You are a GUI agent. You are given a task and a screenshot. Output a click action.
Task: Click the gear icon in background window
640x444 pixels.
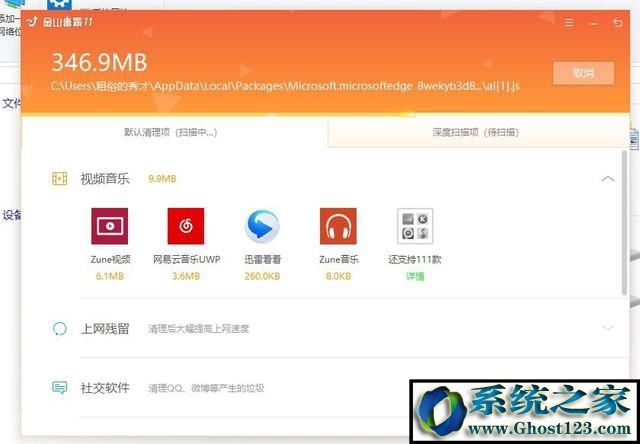59,5
